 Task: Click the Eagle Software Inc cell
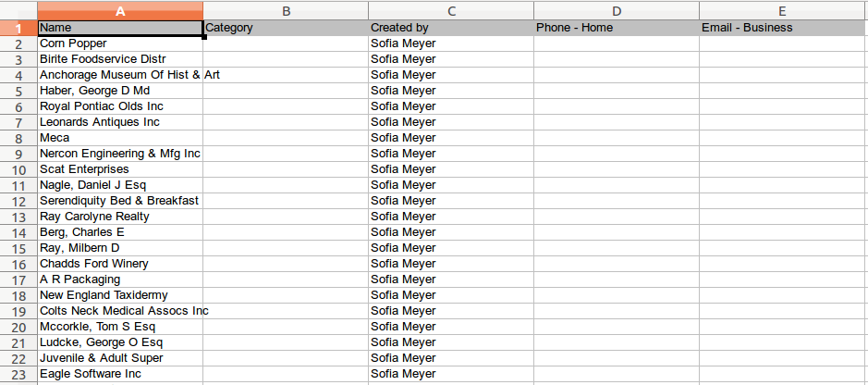(x=120, y=374)
